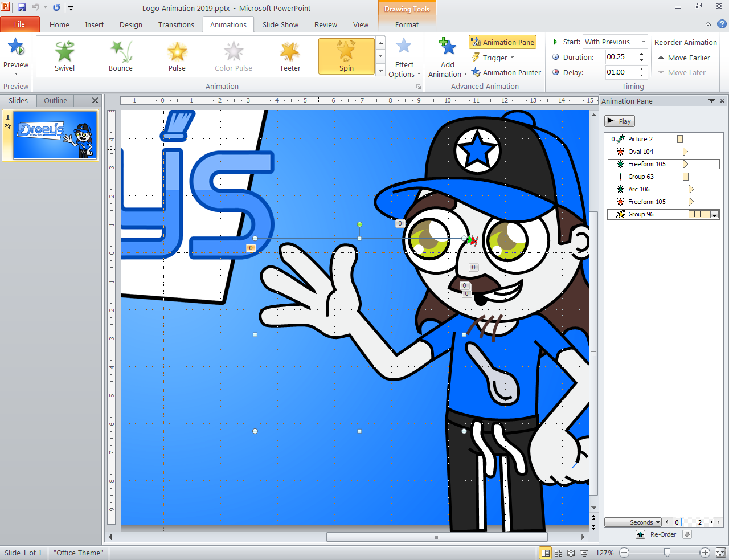Select the Picture 2 animation entry
The image size is (729, 560).
point(664,139)
